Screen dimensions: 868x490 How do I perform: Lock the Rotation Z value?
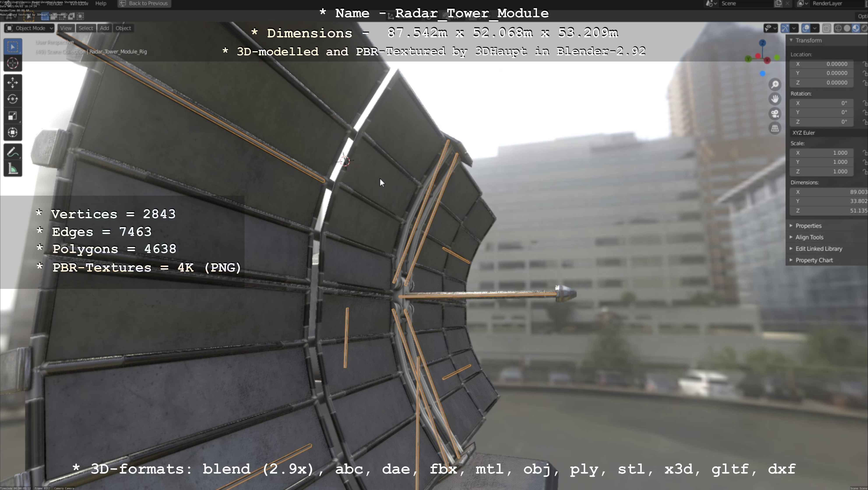click(865, 122)
